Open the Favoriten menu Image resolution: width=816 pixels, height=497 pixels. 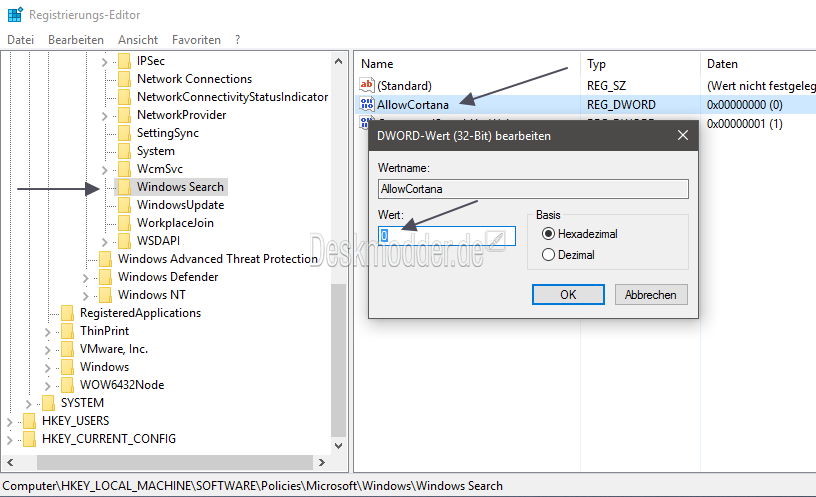[196, 40]
